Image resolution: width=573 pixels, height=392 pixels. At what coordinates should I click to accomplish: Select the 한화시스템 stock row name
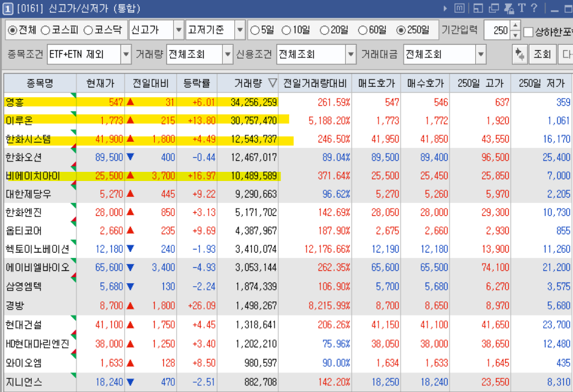(28, 139)
